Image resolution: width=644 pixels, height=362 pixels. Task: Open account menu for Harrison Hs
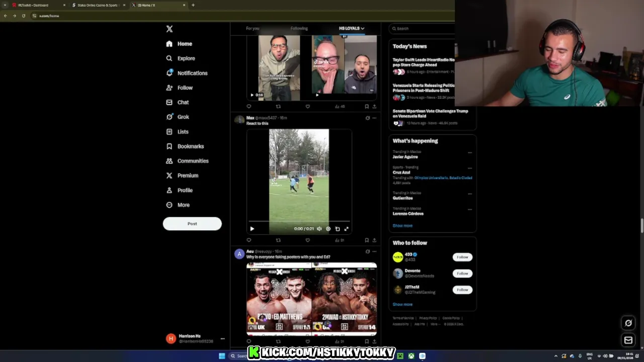[x=195, y=338]
